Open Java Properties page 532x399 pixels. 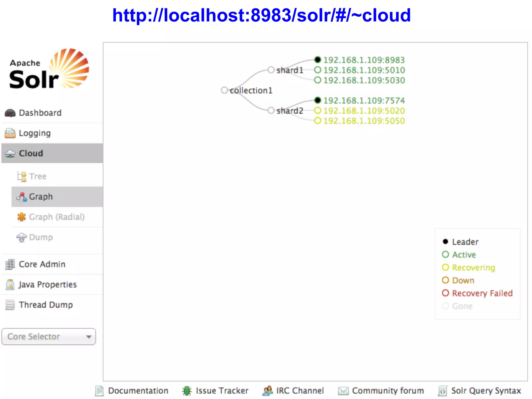tap(48, 285)
